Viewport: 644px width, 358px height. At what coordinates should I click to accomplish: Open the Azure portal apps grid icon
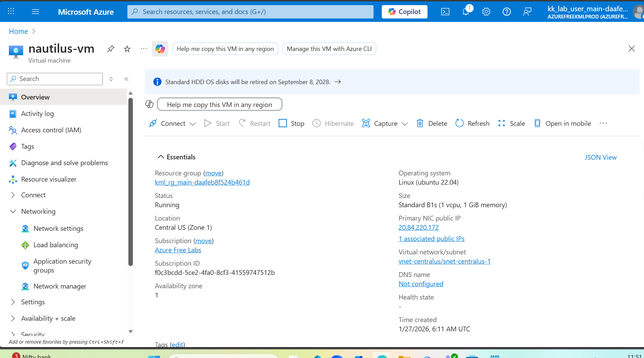click(x=11, y=12)
